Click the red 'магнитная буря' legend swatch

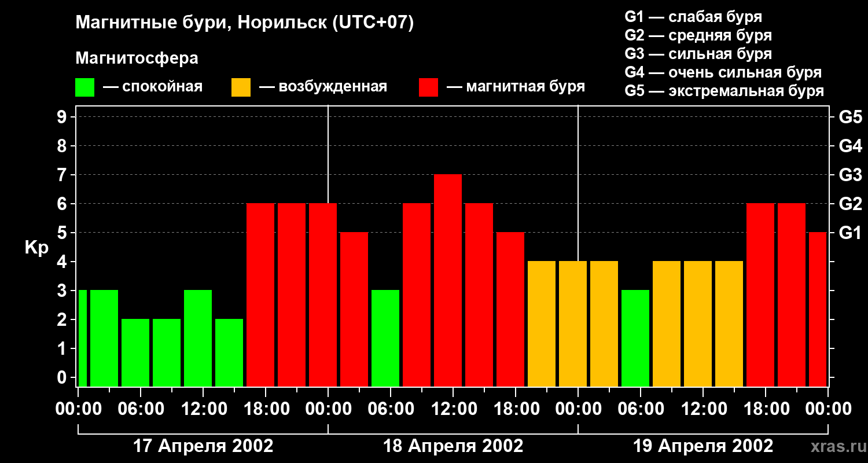[x=428, y=87]
